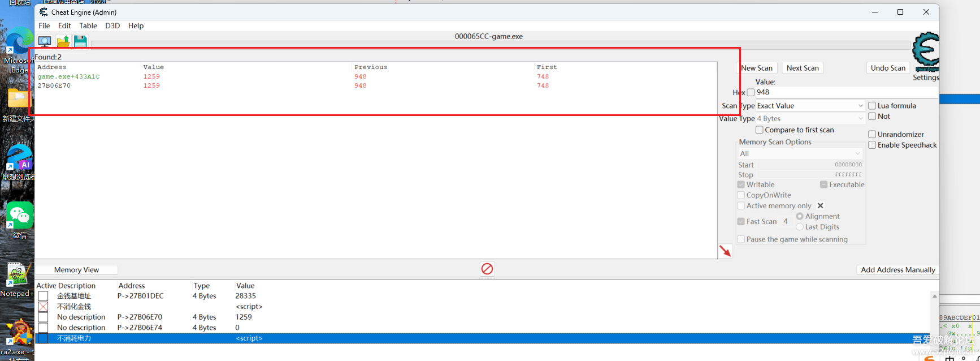This screenshot has height=361, width=980.
Task: Open the process list computer icon
Action: click(x=45, y=41)
